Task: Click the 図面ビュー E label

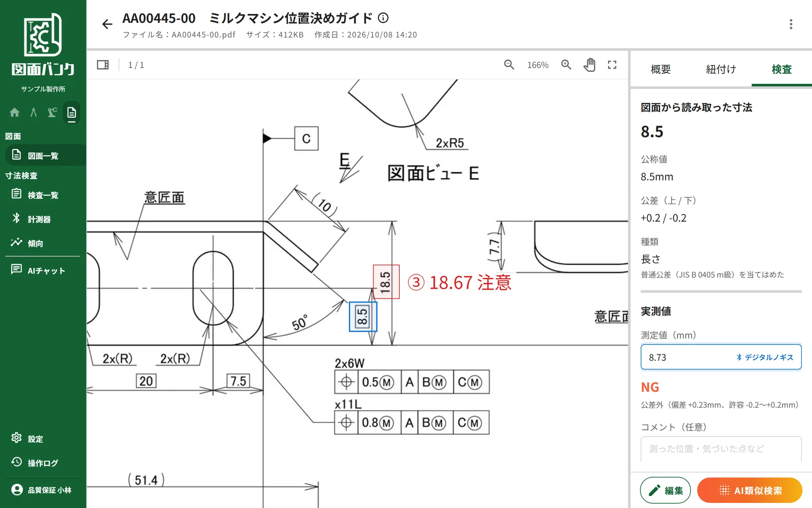Action: [x=433, y=173]
